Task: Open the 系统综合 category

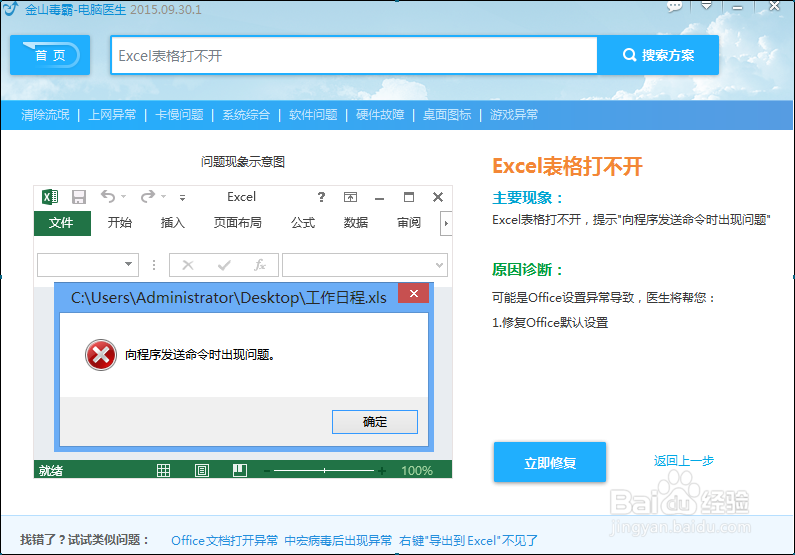Action: coord(246,115)
